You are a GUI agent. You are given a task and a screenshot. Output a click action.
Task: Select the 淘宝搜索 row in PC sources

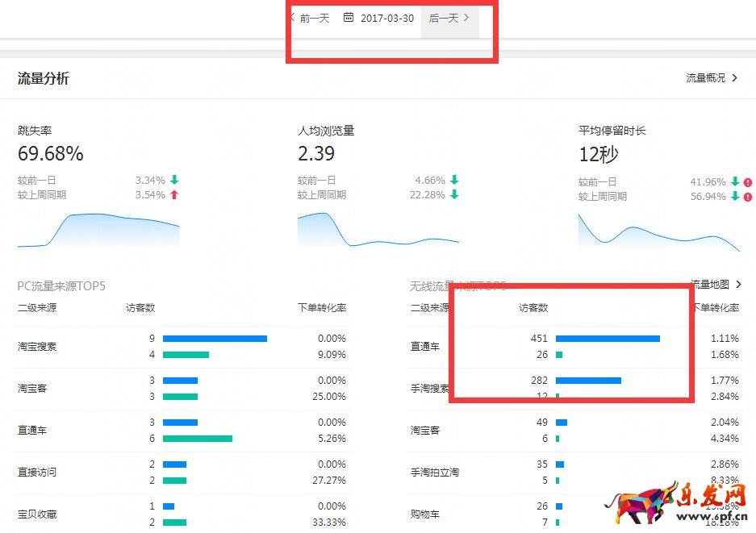point(37,347)
